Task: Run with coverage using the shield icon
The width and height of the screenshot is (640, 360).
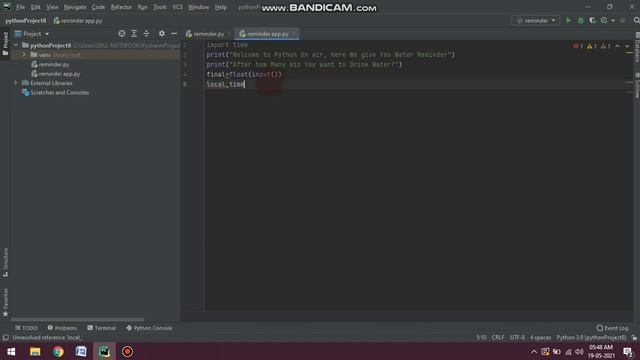Action: point(592,20)
